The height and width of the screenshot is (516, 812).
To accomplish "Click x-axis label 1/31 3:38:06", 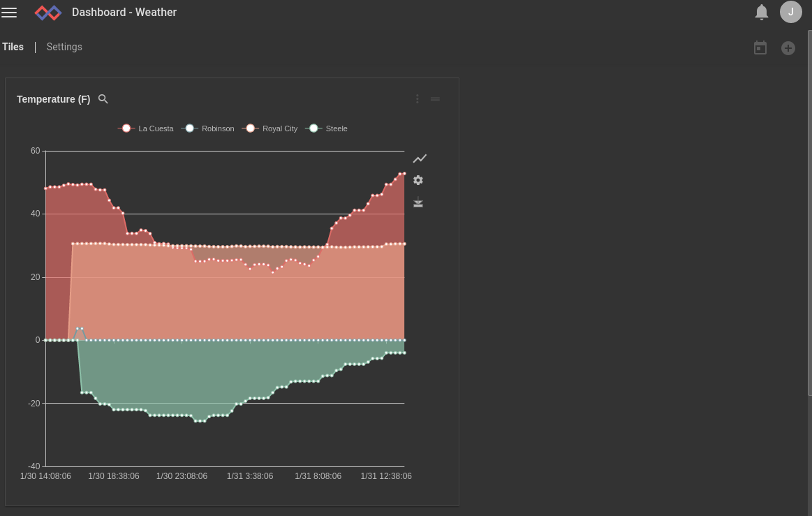I will [250, 476].
